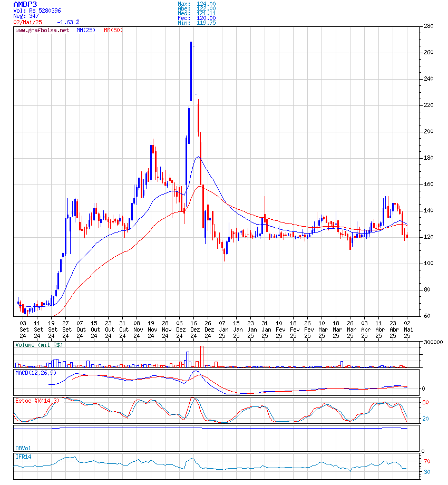Click the 'Abe: 122.00' opening value
This screenshot has height=485, width=448.
coord(197,8)
